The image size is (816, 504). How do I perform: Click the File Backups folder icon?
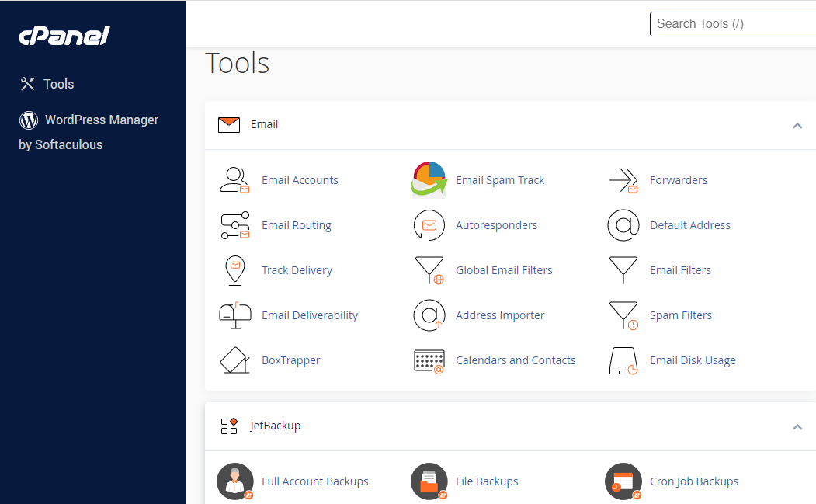[x=429, y=481]
